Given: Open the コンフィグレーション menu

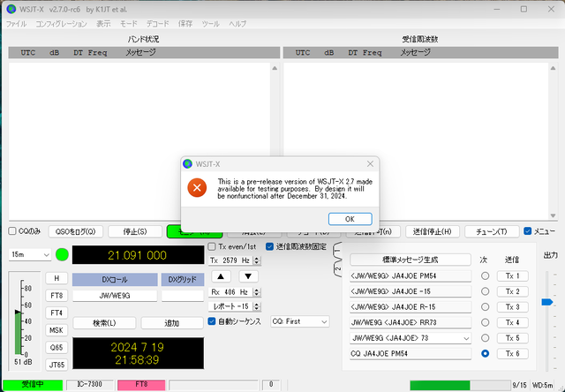Looking at the screenshot, I should (x=61, y=24).
